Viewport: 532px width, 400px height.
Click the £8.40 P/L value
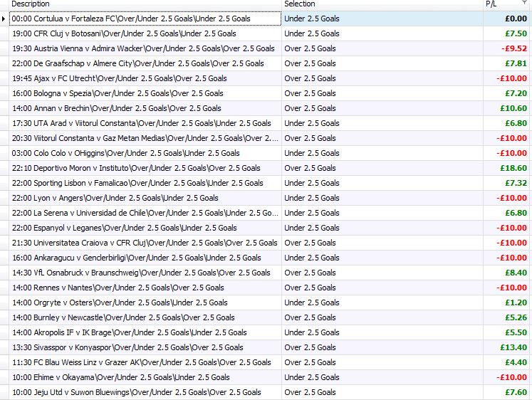pyautogui.click(x=516, y=273)
